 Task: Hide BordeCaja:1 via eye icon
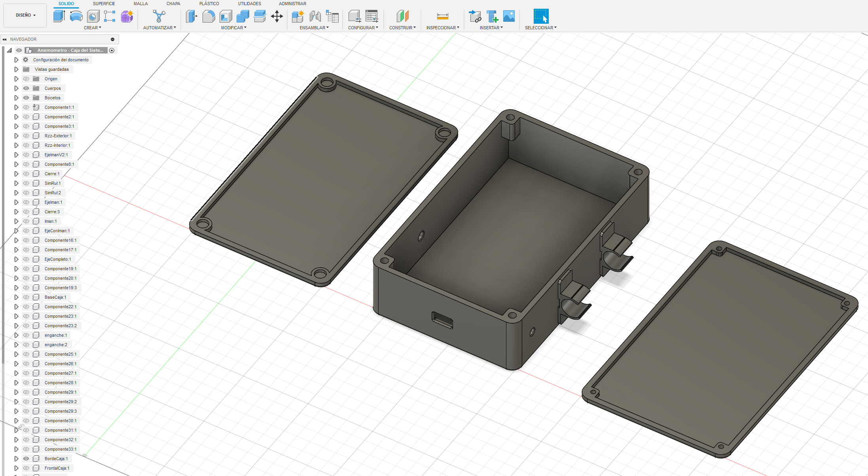pyautogui.click(x=26, y=459)
